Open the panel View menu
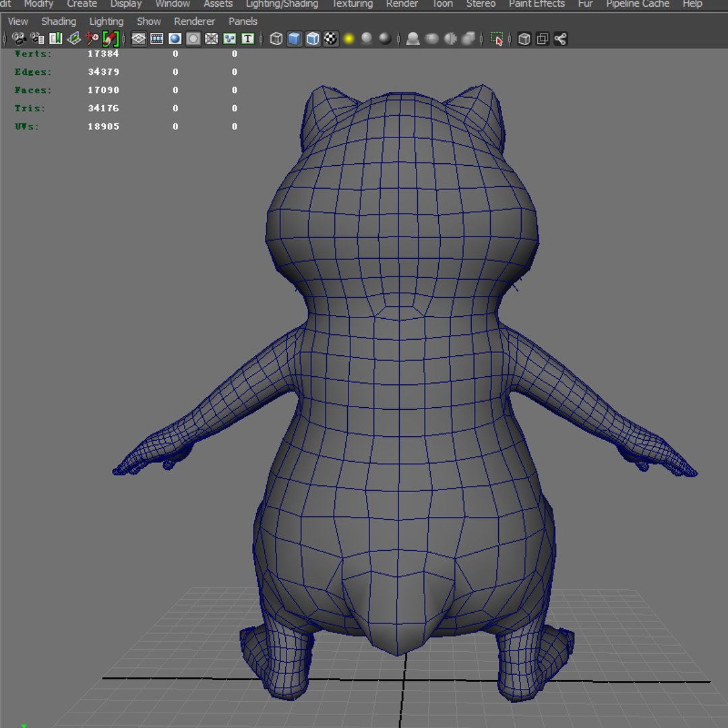Image resolution: width=728 pixels, height=728 pixels. click(18, 22)
